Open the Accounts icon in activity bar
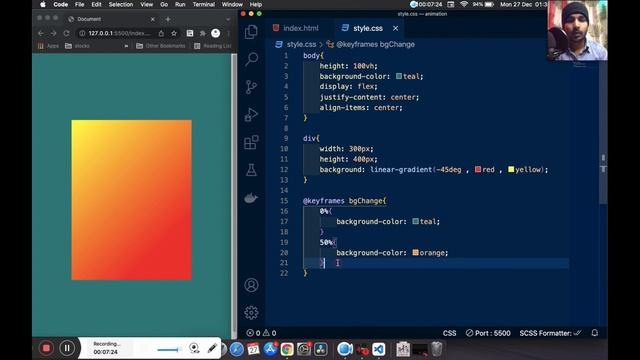The height and width of the screenshot is (360, 640). (x=251, y=285)
